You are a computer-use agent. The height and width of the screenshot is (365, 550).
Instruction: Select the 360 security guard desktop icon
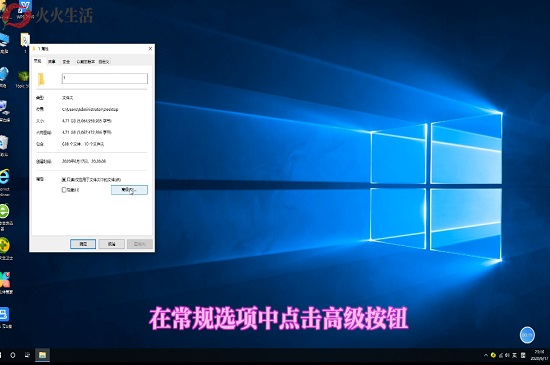tap(5, 248)
